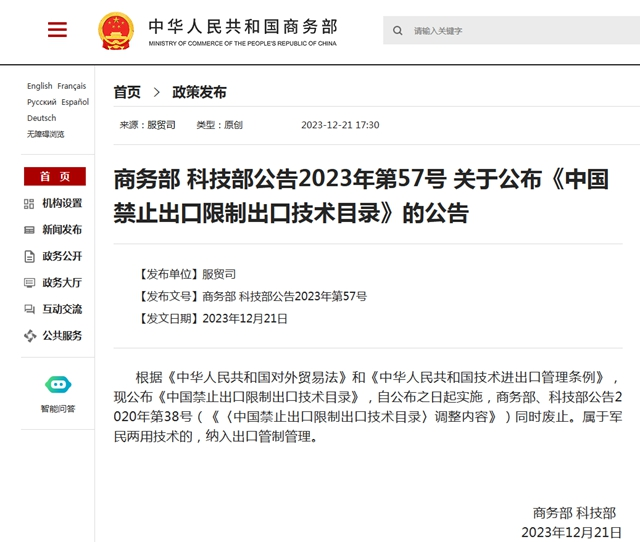640x542 pixels.
Task: Click the breadcrumb chevron arrow
Action: point(157,92)
